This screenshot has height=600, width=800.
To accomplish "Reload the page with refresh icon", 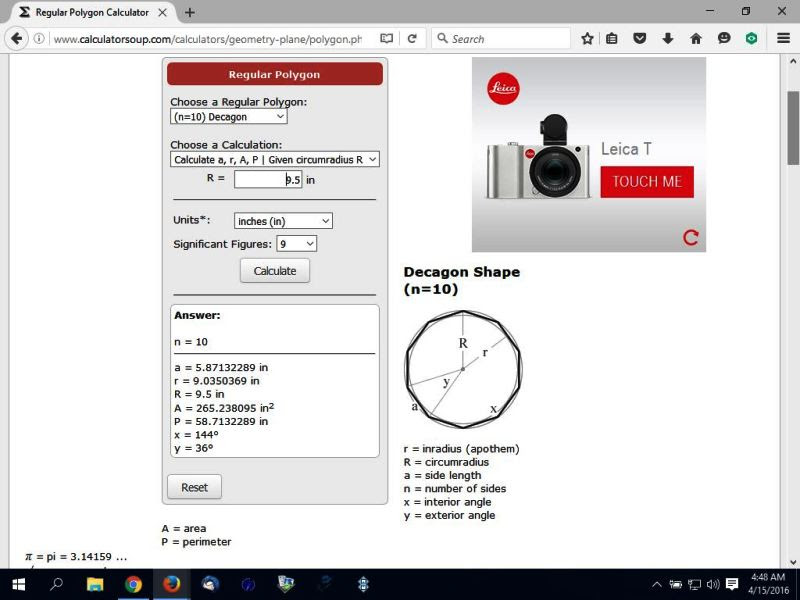I will click(x=412, y=39).
